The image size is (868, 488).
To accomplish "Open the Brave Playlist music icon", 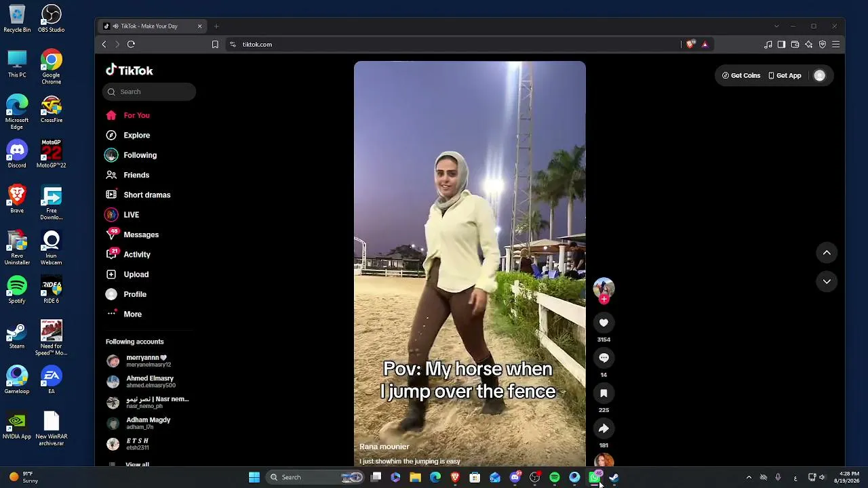I will [768, 45].
